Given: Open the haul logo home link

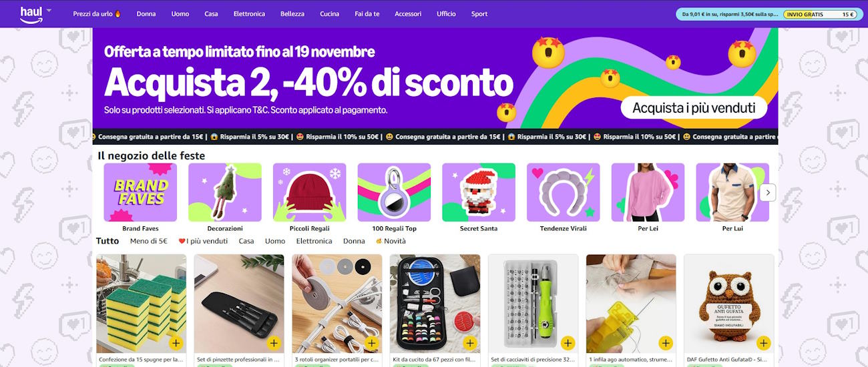Looking at the screenshot, I should [31, 15].
